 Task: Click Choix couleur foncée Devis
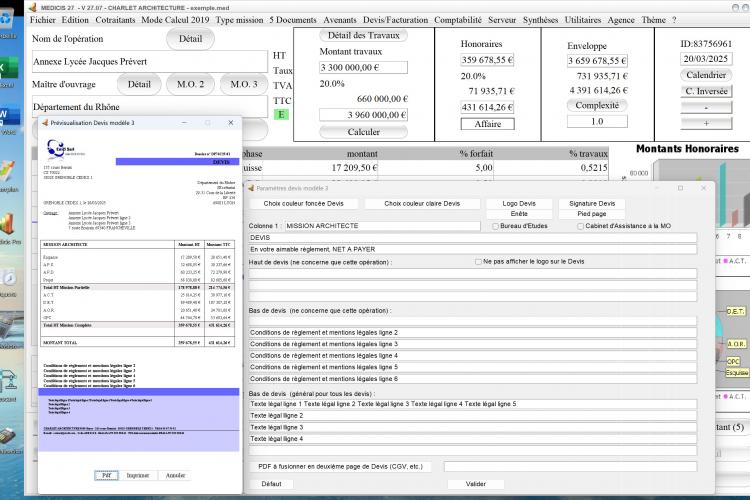303,203
